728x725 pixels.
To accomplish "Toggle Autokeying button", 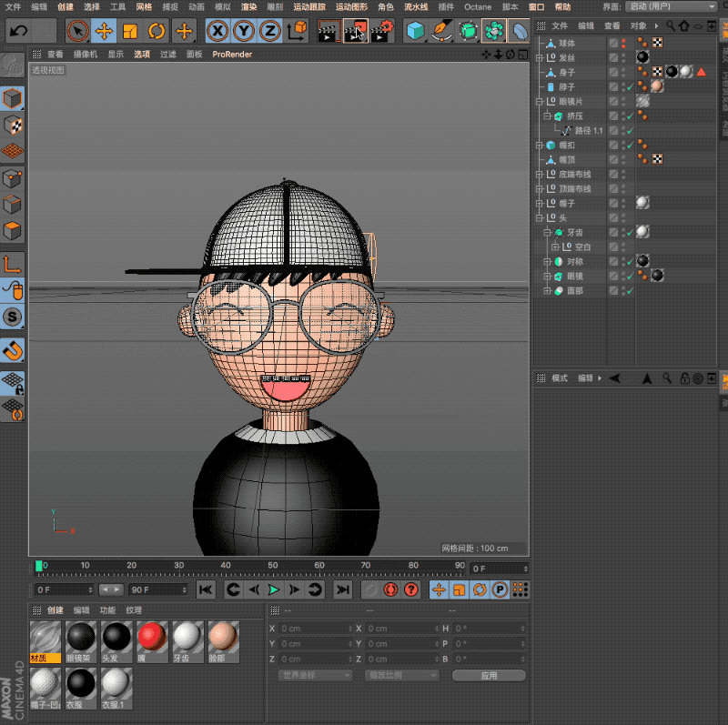I will [390, 590].
